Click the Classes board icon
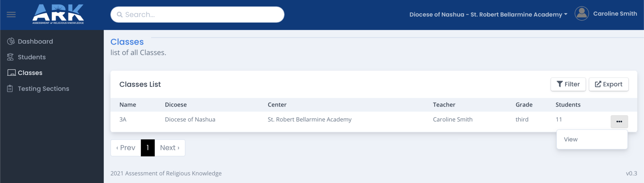The image size is (644, 183). coord(12,73)
